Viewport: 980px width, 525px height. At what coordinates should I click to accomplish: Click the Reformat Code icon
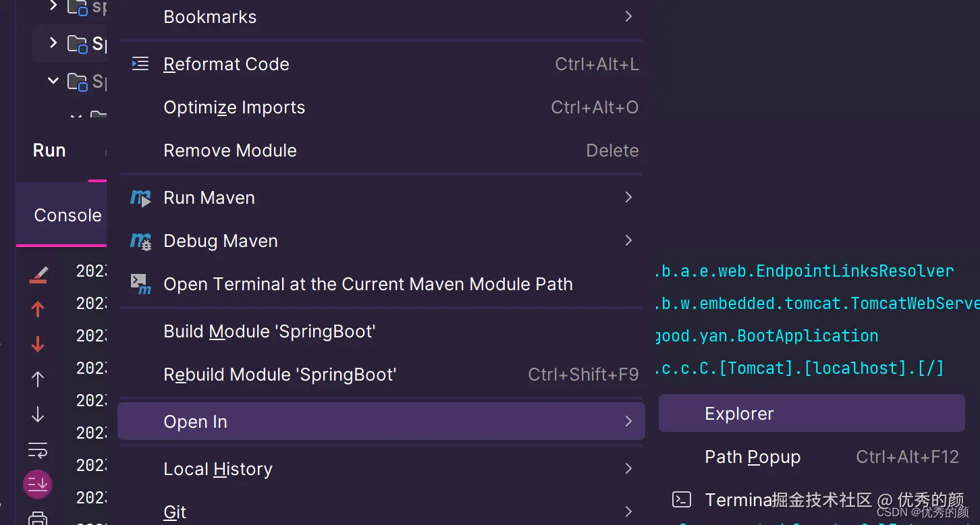140,64
